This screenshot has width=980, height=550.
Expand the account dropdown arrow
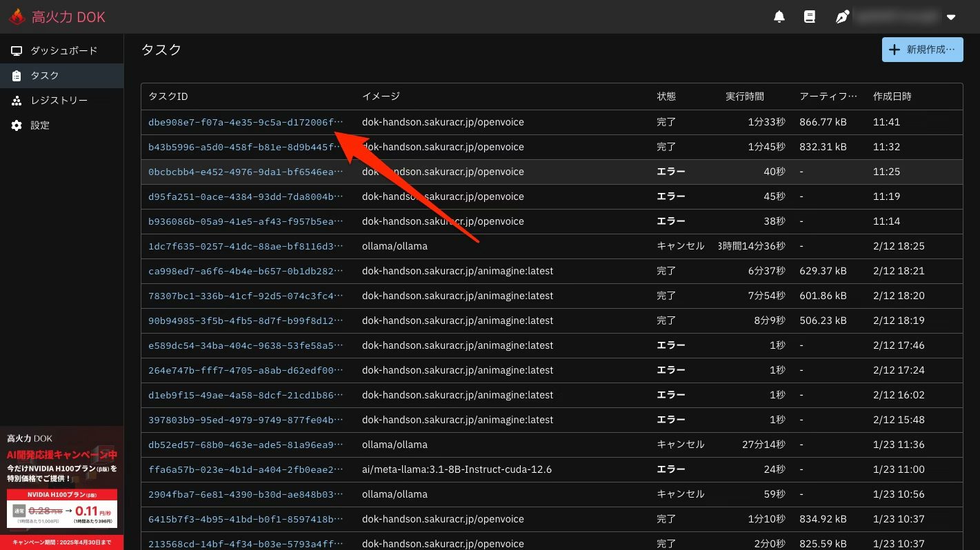click(x=951, y=17)
